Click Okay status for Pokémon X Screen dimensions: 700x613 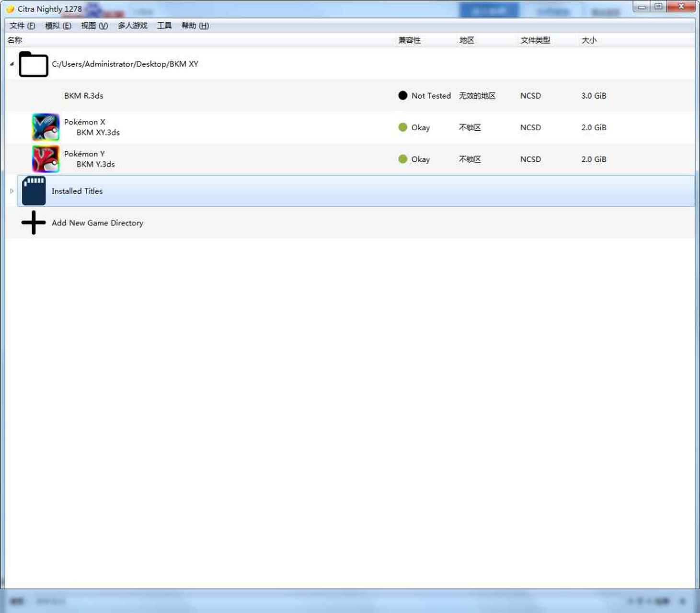421,127
